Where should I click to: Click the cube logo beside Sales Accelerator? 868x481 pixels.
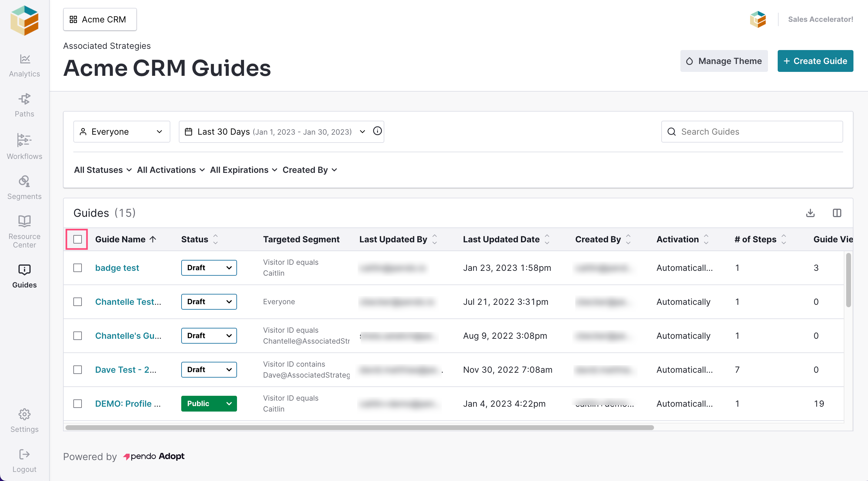pos(758,19)
